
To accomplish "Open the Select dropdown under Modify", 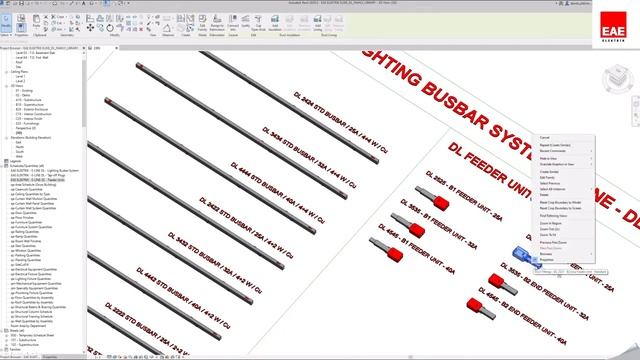I will pos(6,35).
